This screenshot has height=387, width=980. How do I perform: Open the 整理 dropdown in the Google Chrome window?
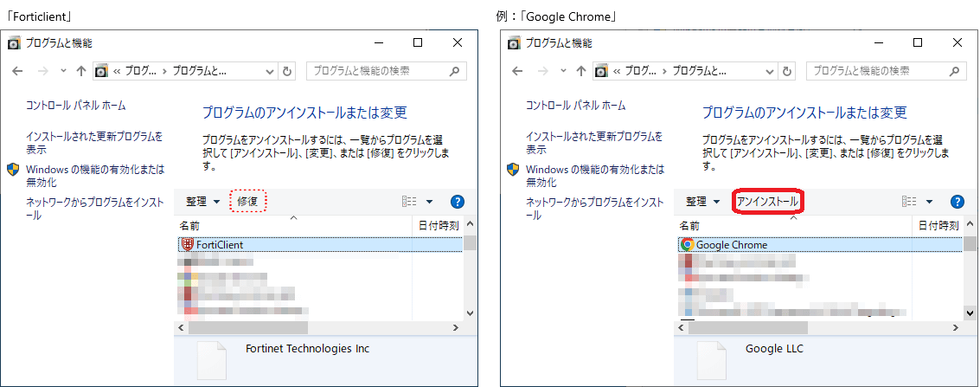702,202
